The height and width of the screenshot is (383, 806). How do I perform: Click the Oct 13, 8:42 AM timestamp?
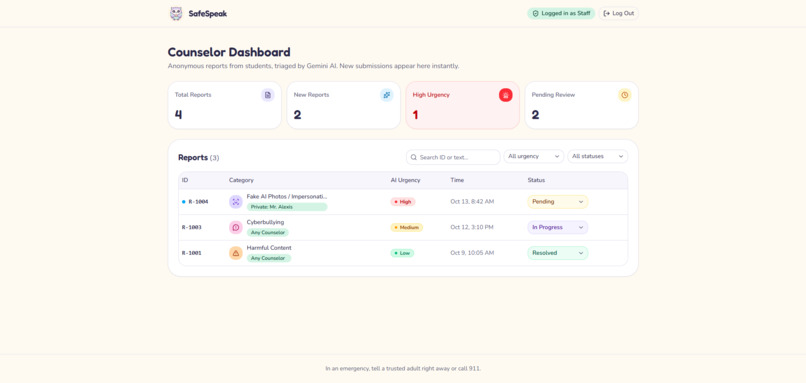coord(472,202)
